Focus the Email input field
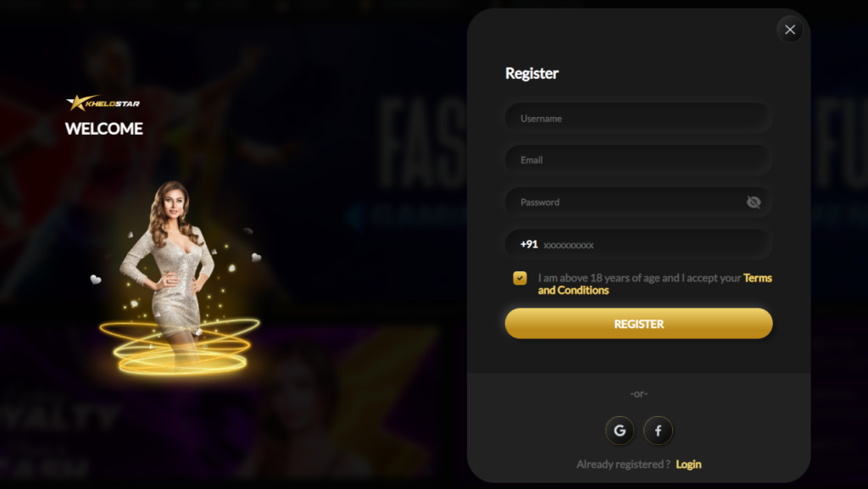This screenshot has height=489, width=868. (638, 160)
